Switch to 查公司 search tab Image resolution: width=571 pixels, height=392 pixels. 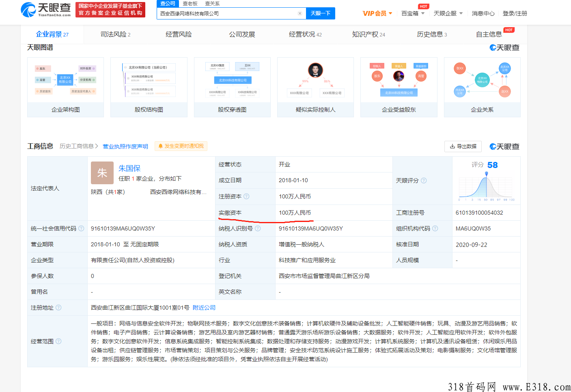pos(168,4)
